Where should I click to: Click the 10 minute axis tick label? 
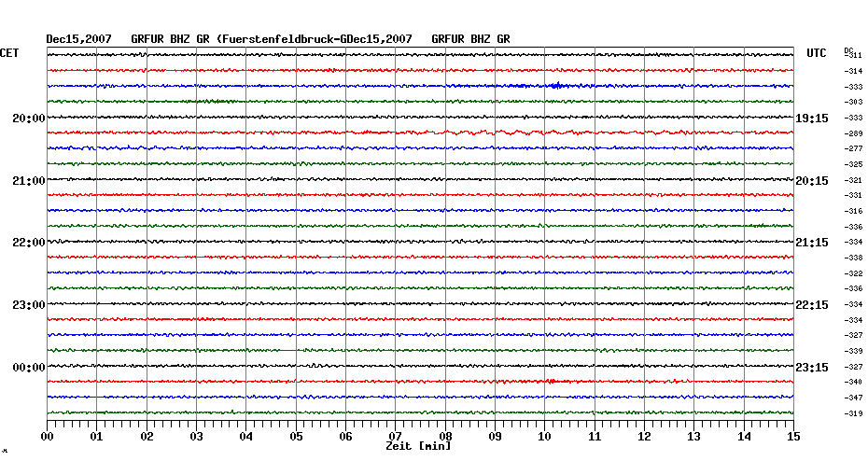[545, 437]
